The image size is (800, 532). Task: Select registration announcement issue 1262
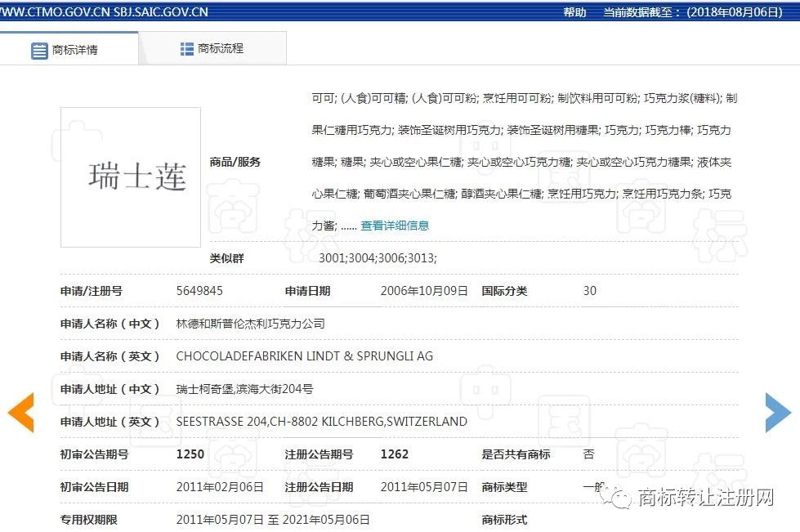coord(395,454)
